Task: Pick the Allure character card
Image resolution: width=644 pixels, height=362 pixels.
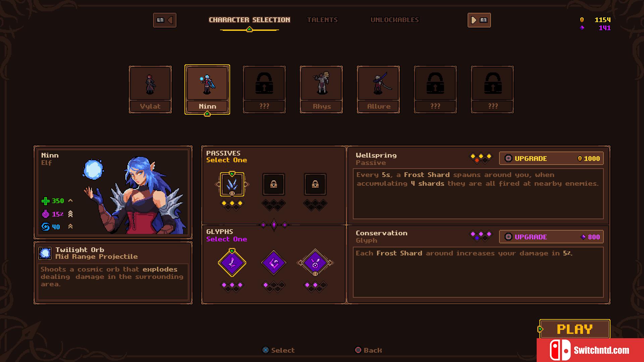Action: coord(378,89)
